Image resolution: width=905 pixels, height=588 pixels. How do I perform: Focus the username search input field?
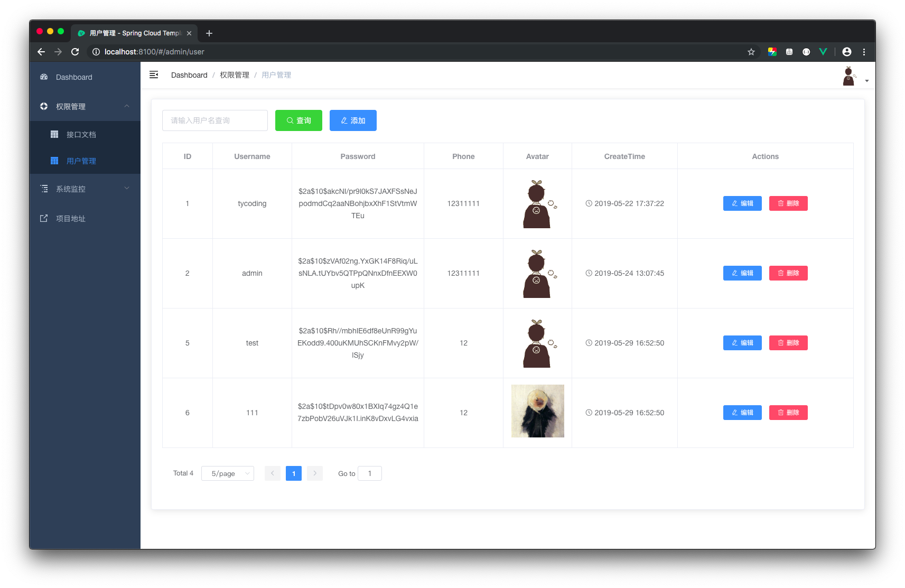[x=215, y=120]
